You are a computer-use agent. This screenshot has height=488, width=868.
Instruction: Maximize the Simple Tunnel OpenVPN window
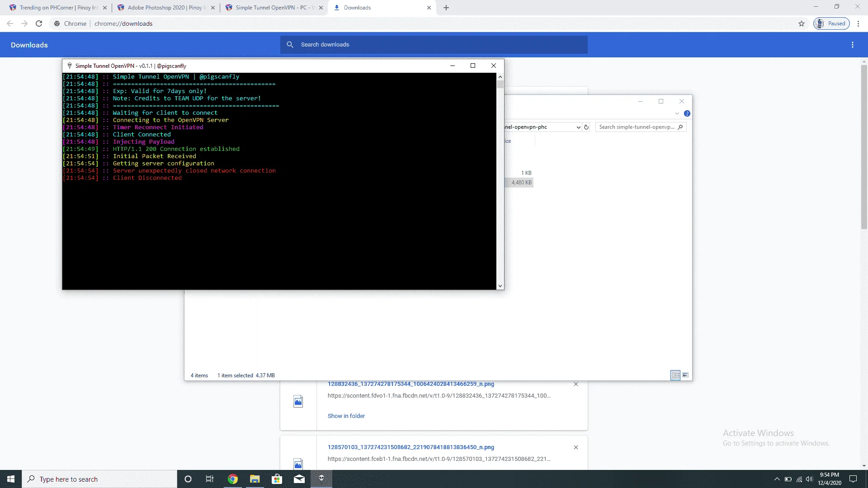[x=473, y=66]
